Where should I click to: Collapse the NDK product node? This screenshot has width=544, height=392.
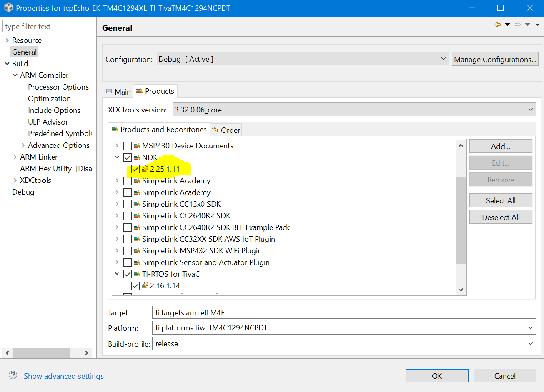(117, 157)
